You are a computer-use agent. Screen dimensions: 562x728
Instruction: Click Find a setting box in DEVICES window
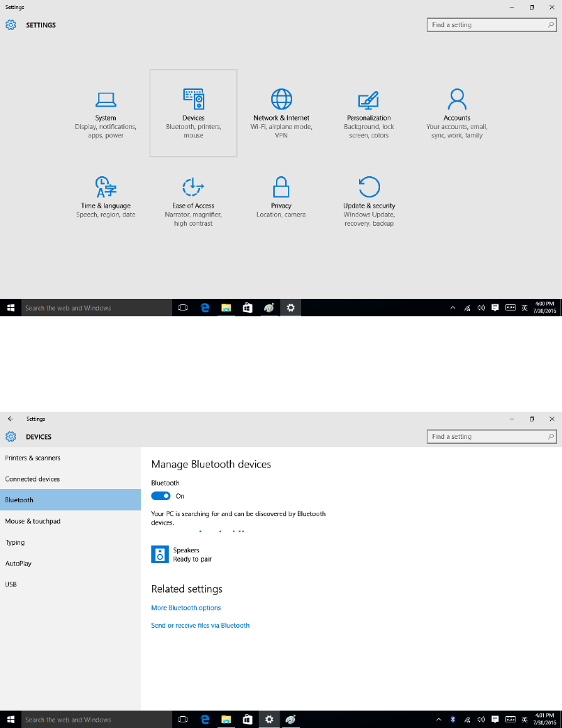492,436
